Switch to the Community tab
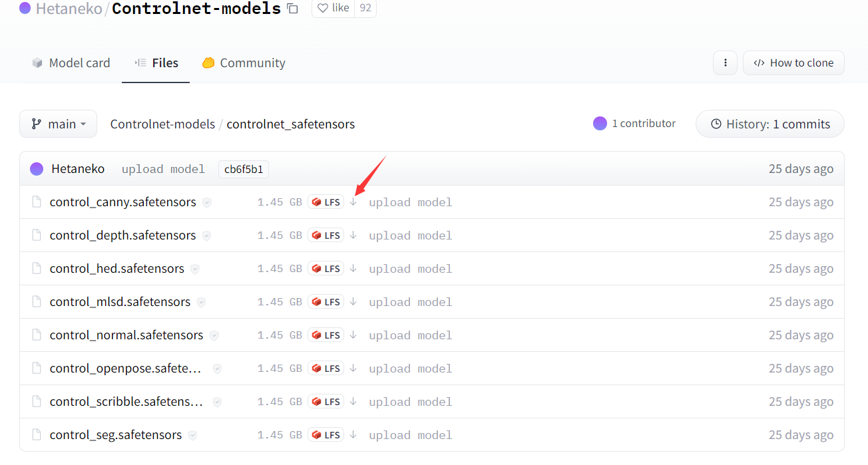The height and width of the screenshot is (465, 868). [x=244, y=63]
